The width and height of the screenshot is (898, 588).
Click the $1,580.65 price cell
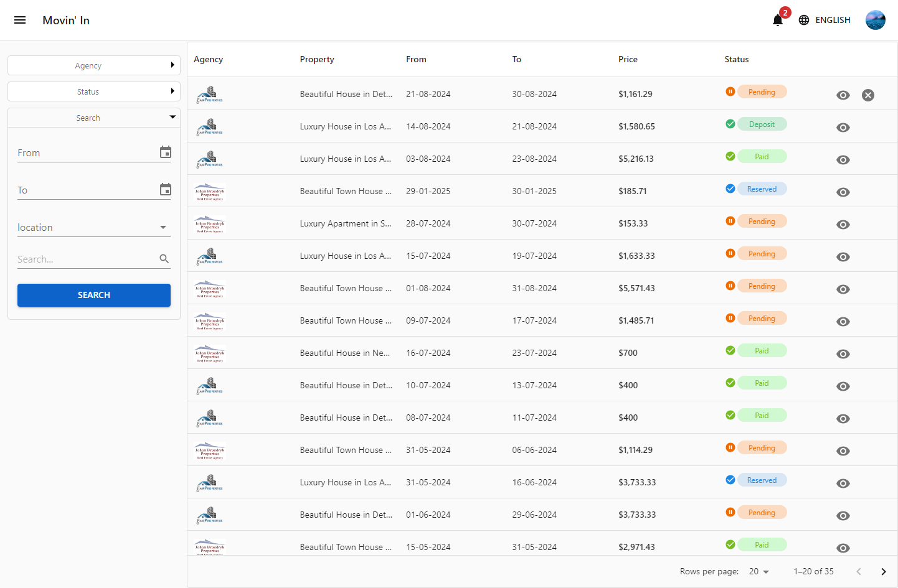tap(636, 126)
